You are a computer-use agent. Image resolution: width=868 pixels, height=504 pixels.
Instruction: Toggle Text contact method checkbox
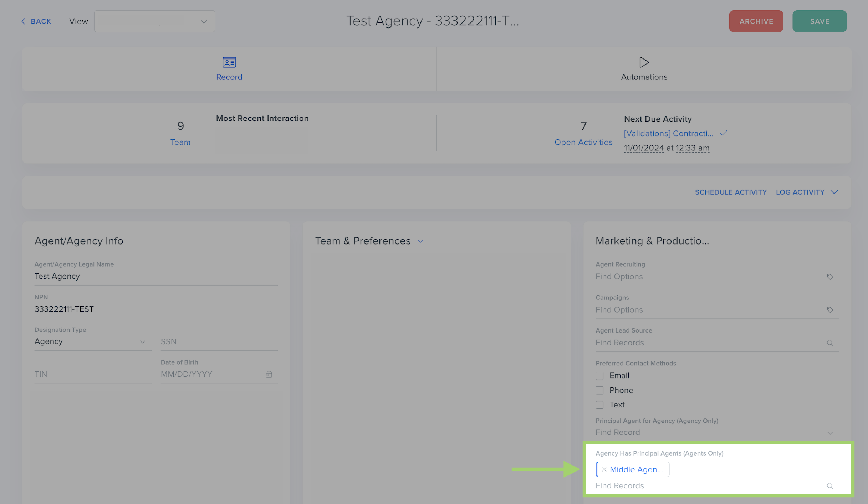click(x=599, y=405)
